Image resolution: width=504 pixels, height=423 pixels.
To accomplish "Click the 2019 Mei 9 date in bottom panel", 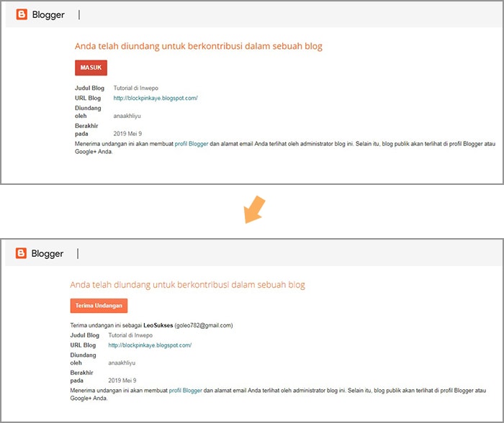I will point(122,380).
